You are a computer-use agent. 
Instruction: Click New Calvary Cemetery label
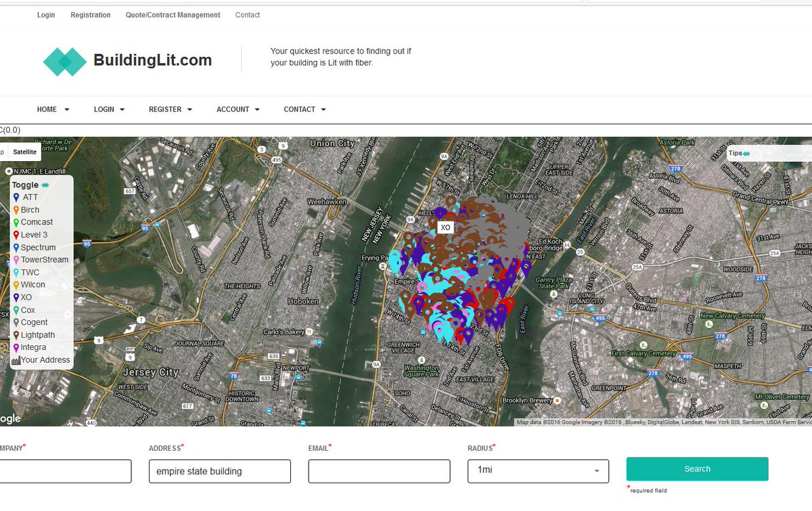coord(733,316)
